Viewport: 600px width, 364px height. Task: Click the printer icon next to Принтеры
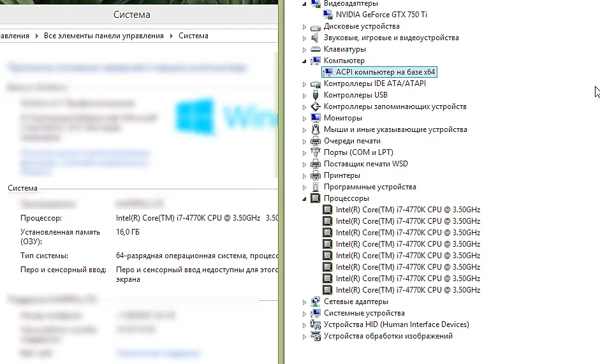tap(316, 175)
